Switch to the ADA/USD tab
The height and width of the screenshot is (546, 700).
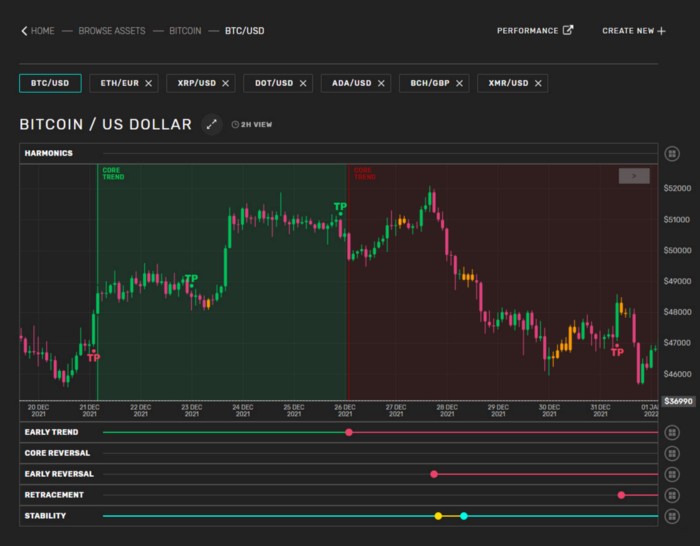pyautogui.click(x=351, y=83)
